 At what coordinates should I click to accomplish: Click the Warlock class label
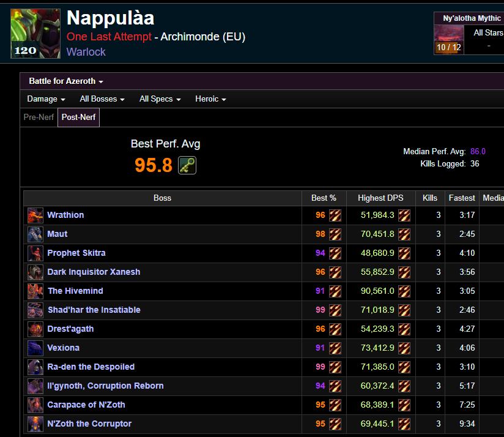coord(86,52)
